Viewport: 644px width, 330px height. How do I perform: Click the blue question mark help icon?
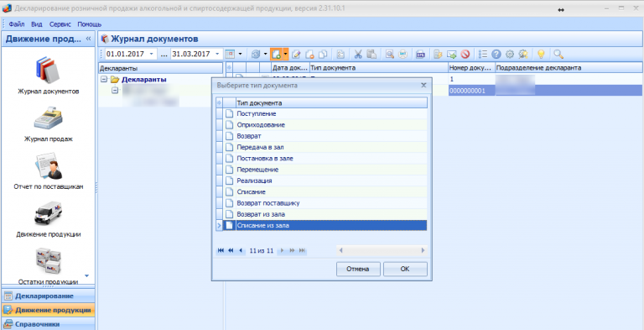496,54
